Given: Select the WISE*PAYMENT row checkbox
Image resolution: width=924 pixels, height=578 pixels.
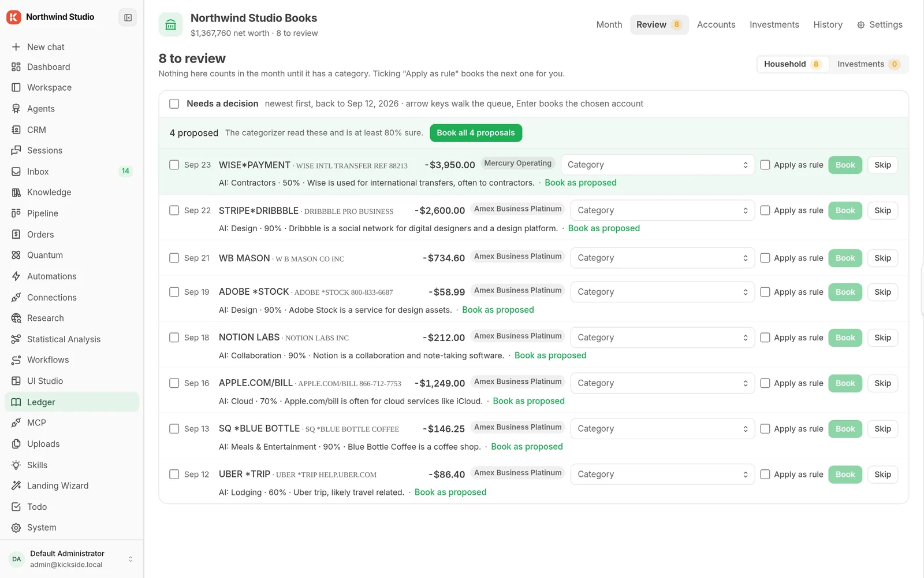Looking at the screenshot, I should point(174,165).
